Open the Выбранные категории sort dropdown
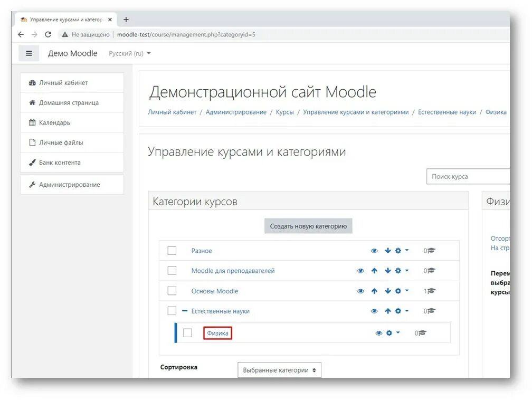Viewport: 532px width, 400px height. [x=279, y=370]
